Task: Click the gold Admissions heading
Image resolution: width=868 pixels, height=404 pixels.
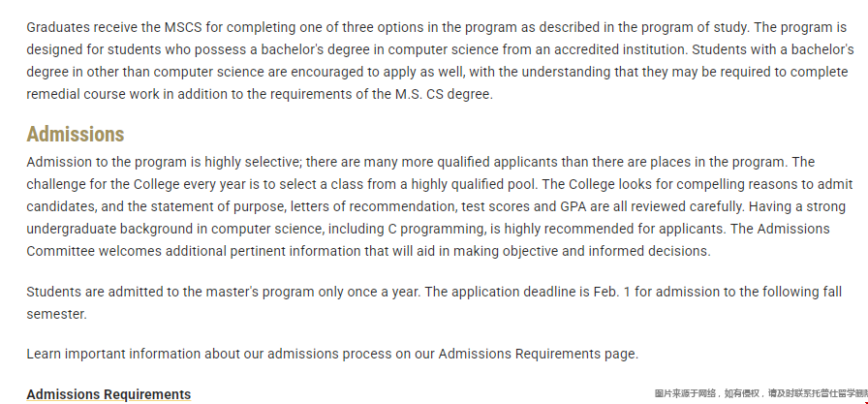Action: coord(76,135)
